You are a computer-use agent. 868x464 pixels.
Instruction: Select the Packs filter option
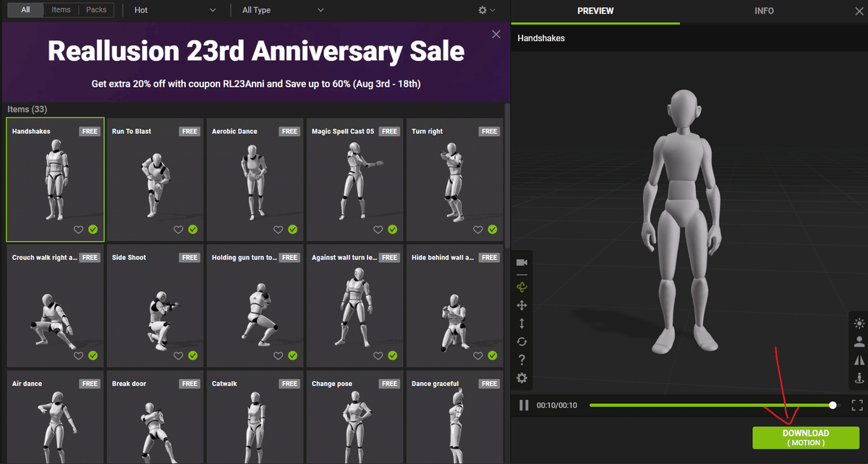click(96, 10)
